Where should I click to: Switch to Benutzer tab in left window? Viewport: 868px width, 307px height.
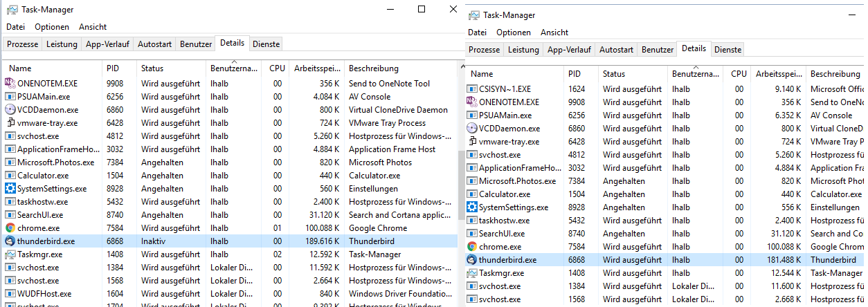196,44
